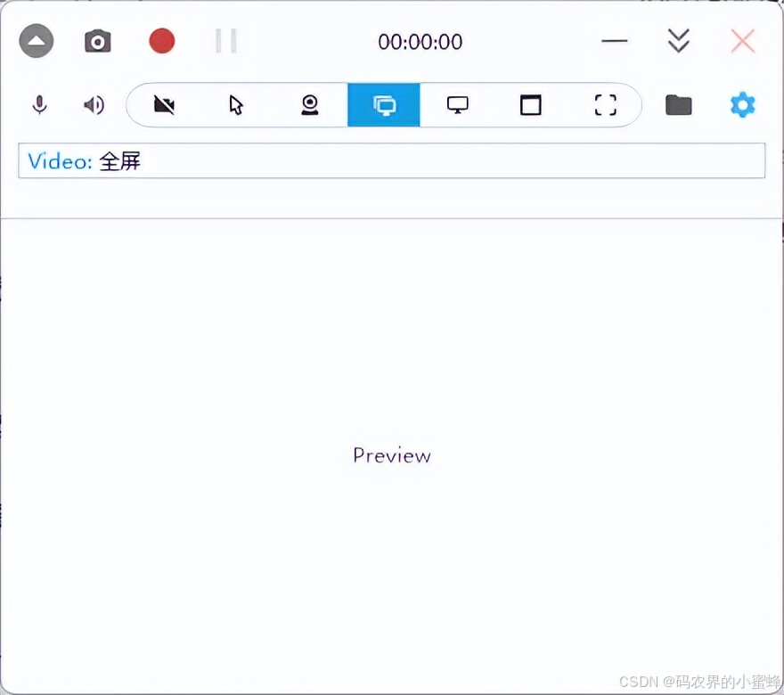This screenshot has width=784, height=695.
Task: Collapse the panel with the up-arrow circle button
Action: click(x=36, y=41)
